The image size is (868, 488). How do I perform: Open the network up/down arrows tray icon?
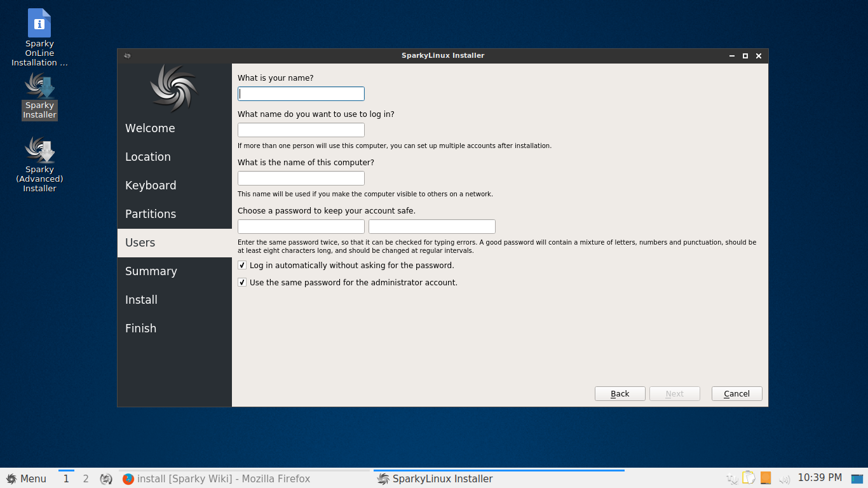pyautogui.click(x=731, y=478)
